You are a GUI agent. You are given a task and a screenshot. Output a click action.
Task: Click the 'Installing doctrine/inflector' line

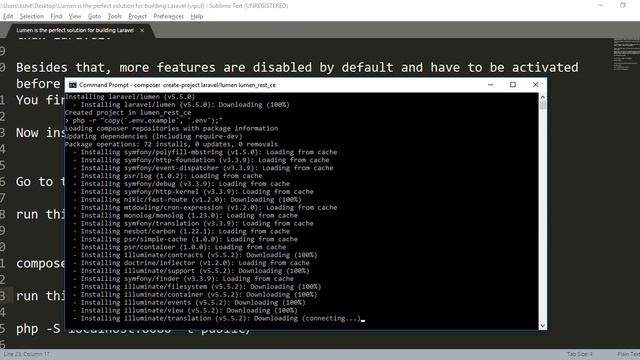(191, 263)
